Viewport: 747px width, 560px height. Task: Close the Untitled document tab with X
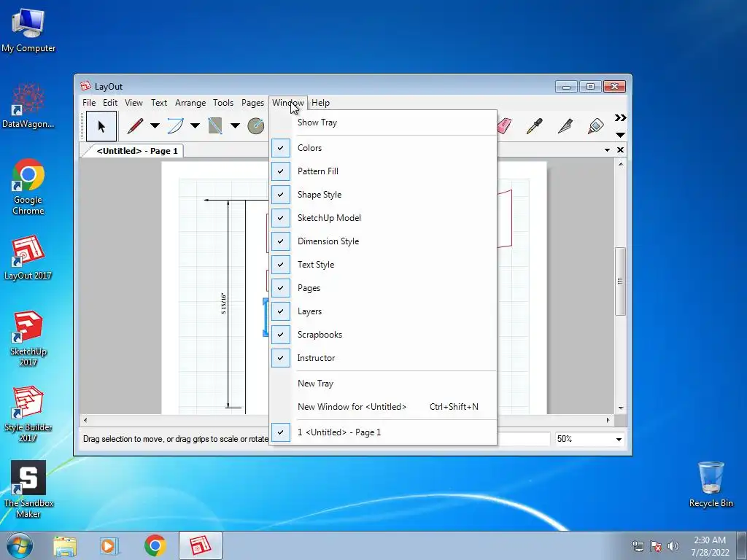pos(620,149)
